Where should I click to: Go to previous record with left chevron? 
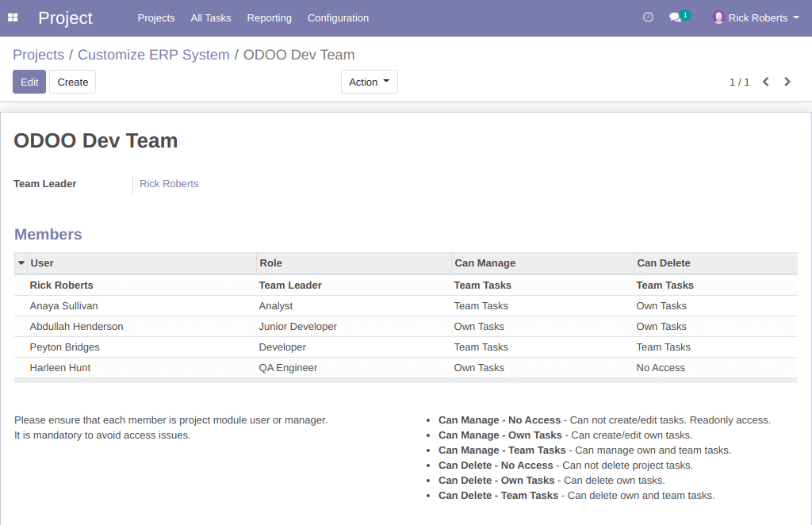click(x=765, y=81)
